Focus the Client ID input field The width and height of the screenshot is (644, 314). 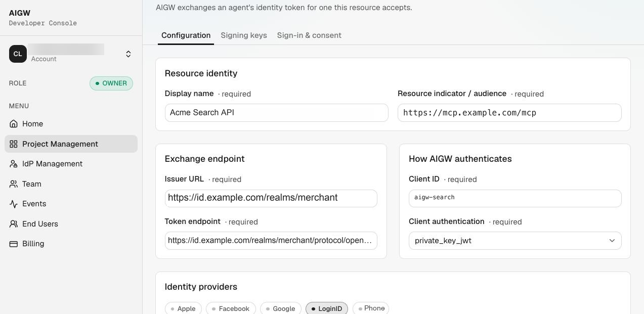pos(515,198)
